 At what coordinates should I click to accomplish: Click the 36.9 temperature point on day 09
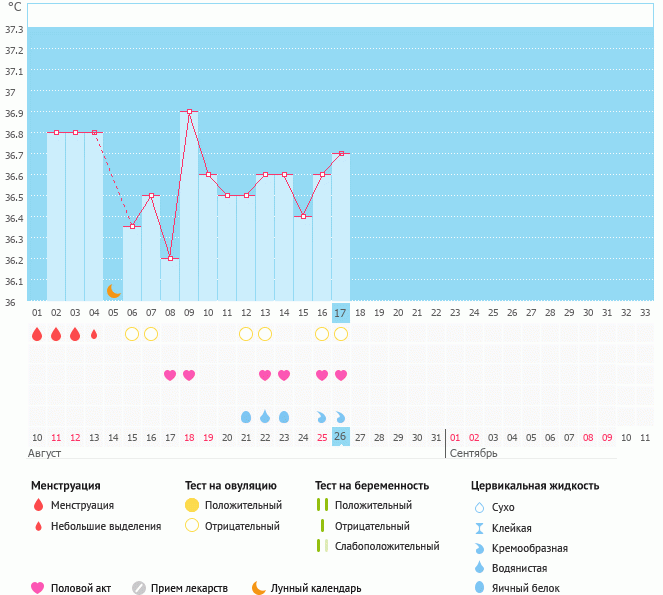(189, 112)
